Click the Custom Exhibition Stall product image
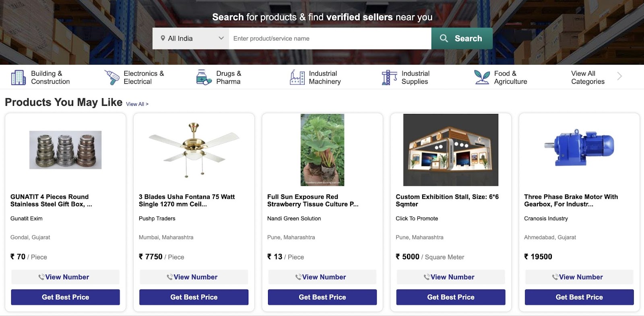644x316 pixels. (450, 150)
